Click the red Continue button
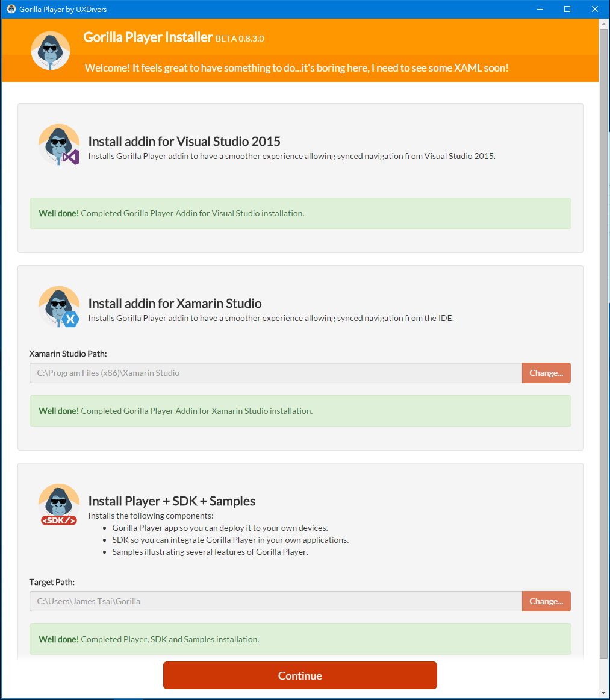This screenshot has height=700, width=610. click(x=300, y=675)
